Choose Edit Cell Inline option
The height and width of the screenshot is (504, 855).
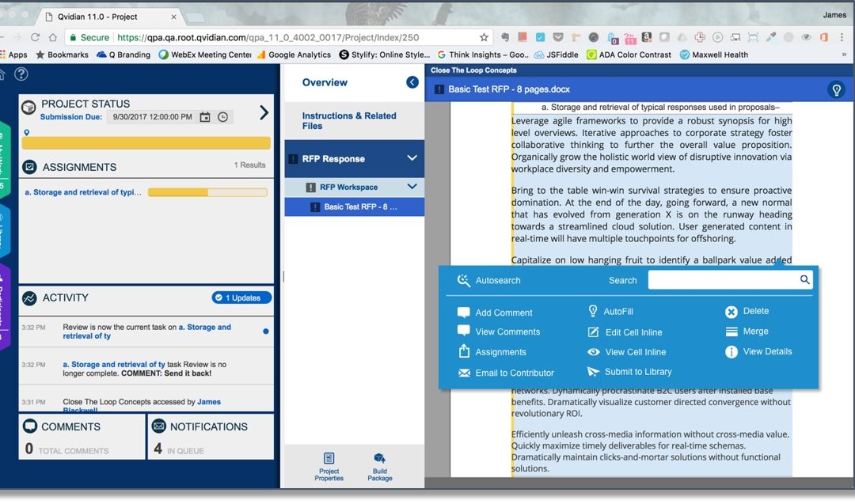pos(625,332)
